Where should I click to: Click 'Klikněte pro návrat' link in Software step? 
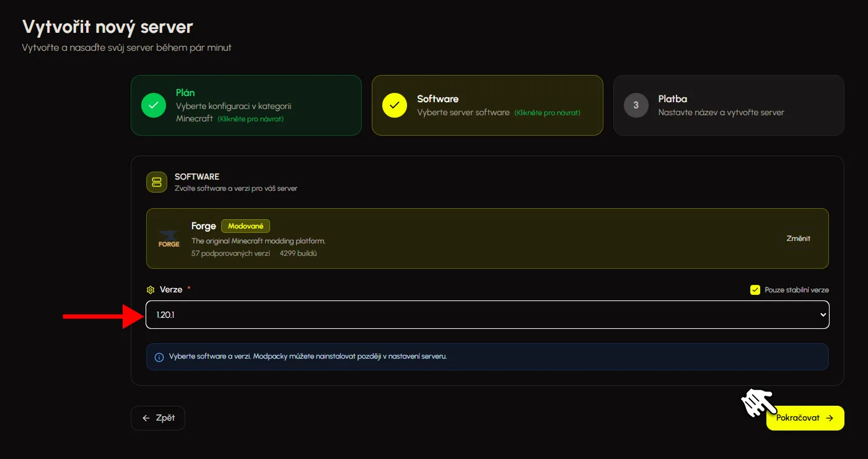pos(547,113)
